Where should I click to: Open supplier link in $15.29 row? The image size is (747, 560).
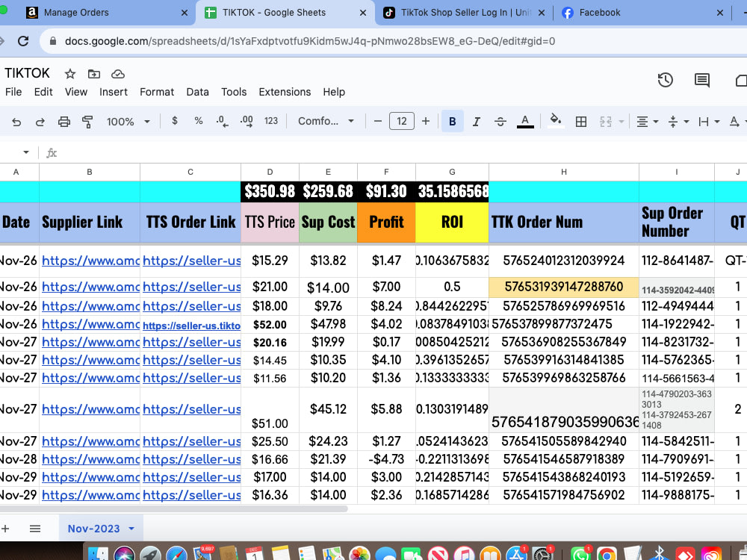[x=90, y=261]
